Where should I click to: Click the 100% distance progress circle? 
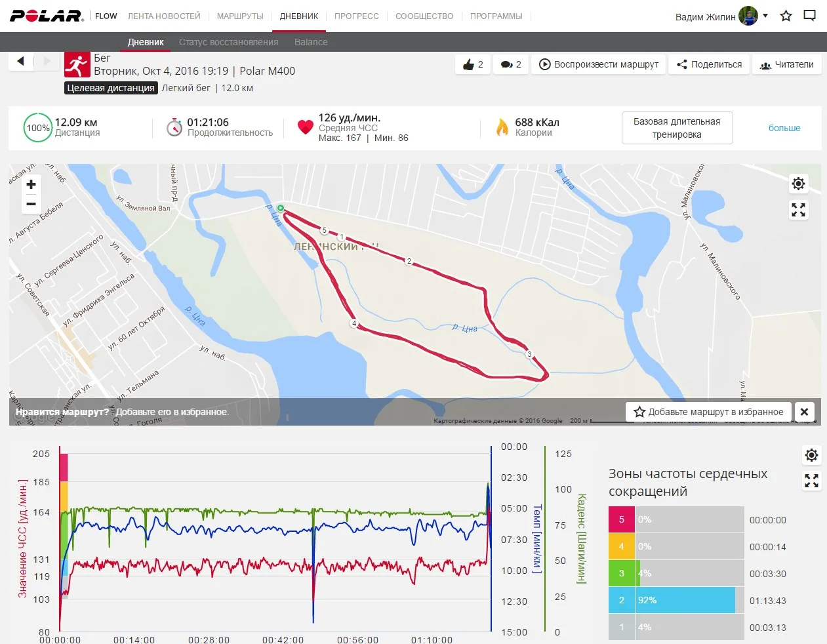tap(38, 128)
